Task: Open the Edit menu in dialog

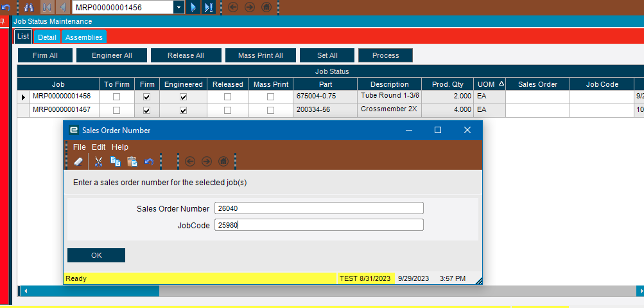Action: point(99,147)
